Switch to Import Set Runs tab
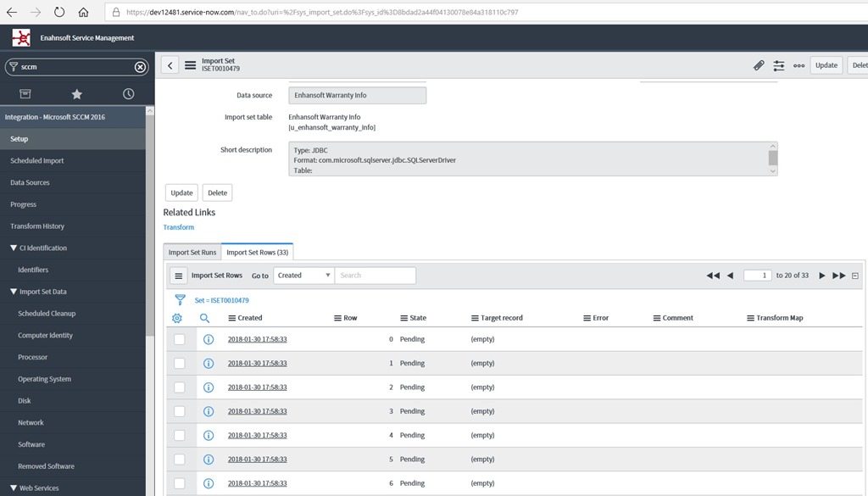Screen dimensions: 868x496 coord(192,253)
